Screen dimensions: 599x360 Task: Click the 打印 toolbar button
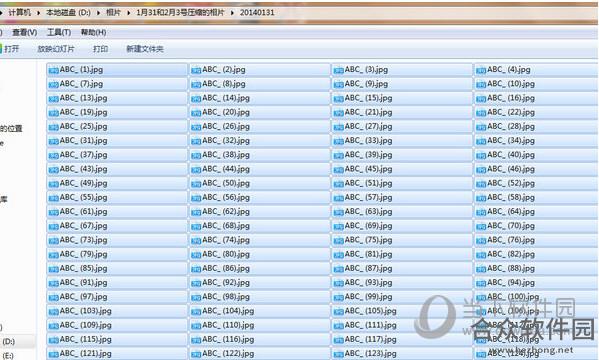point(100,49)
